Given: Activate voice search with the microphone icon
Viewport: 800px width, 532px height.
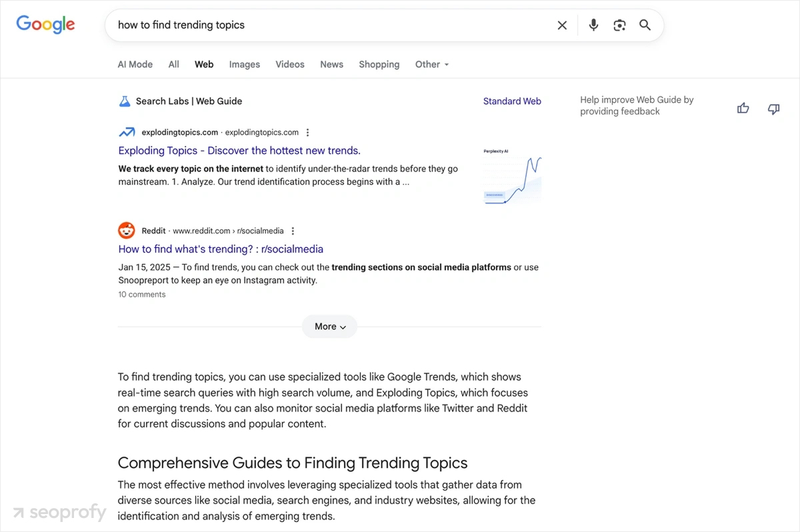Looking at the screenshot, I should coord(593,25).
